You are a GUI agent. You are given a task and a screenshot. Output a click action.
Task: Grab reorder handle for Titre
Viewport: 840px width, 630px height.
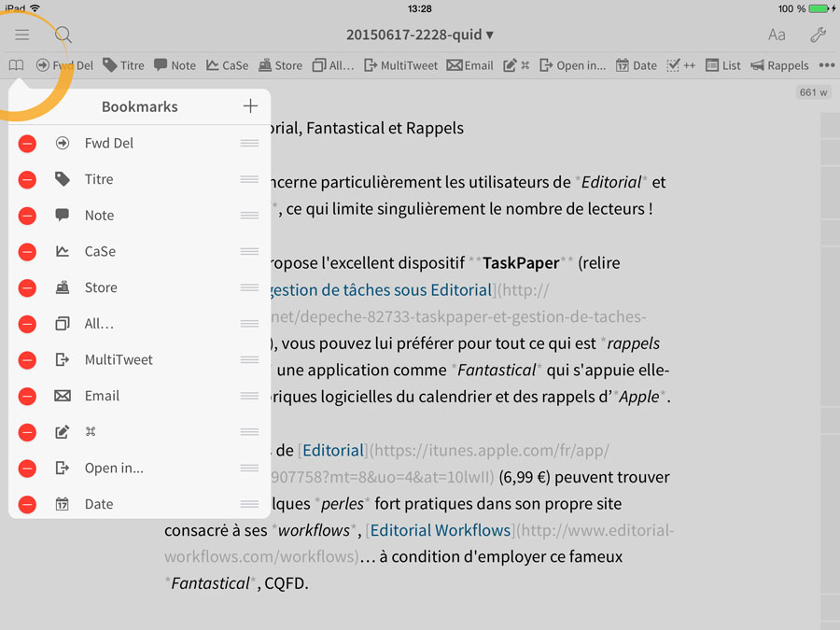coord(249,179)
